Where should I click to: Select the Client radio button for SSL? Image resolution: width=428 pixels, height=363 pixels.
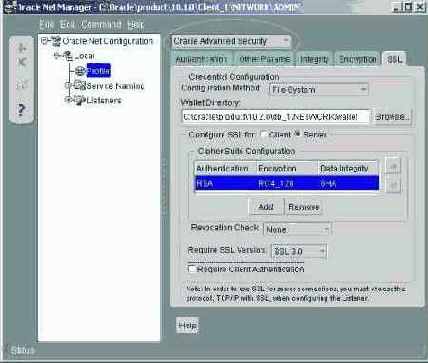click(264, 135)
